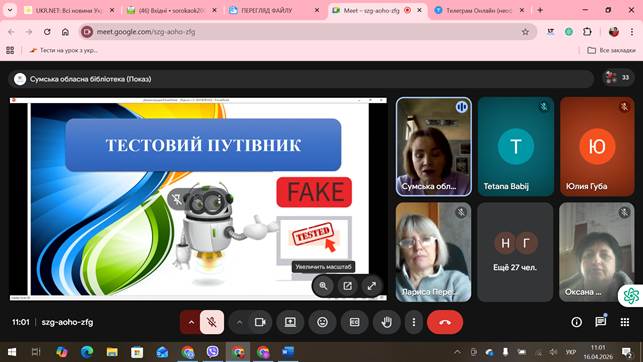
Task: Expand camera video settings arrow
Action: click(239, 322)
